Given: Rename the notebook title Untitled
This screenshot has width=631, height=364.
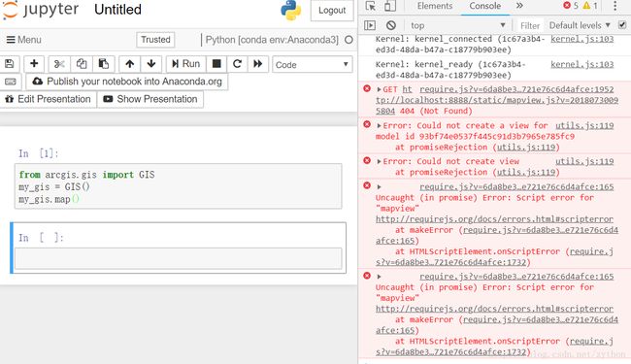Looking at the screenshot, I should pyautogui.click(x=117, y=10).
